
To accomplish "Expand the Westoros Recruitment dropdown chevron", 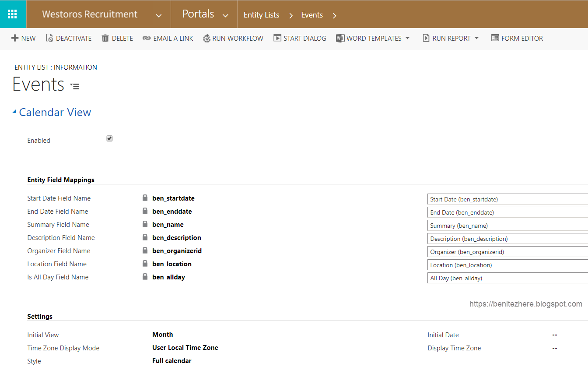I will pos(158,14).
